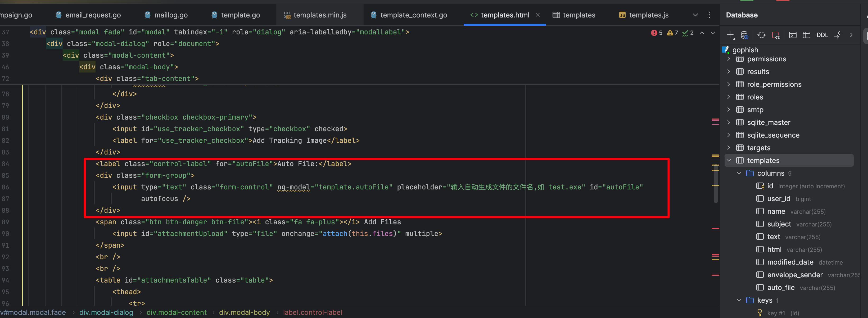Select the gophish data source node
The height and width of the screenshot is (318, 868).
(745, 50)
